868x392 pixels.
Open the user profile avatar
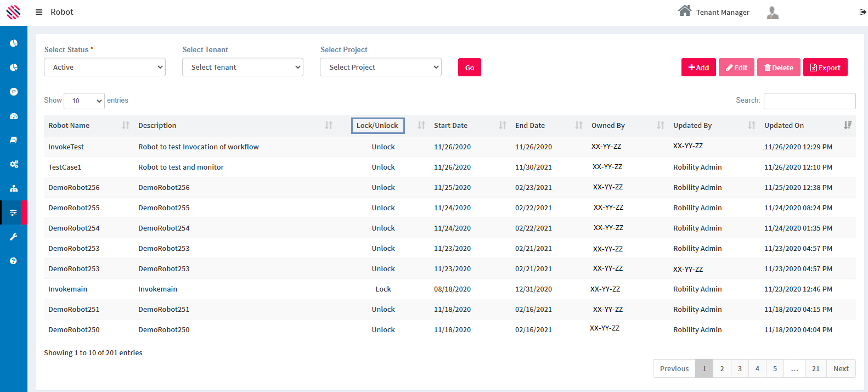[773, 13]
